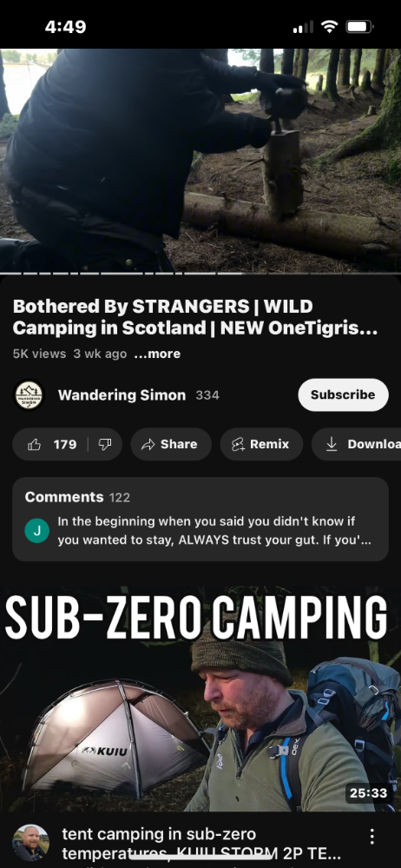Image resolution: width=401 pixels, height=868 pixels.
Task: Open Remix from its icon
Action: tap(238, 445)
